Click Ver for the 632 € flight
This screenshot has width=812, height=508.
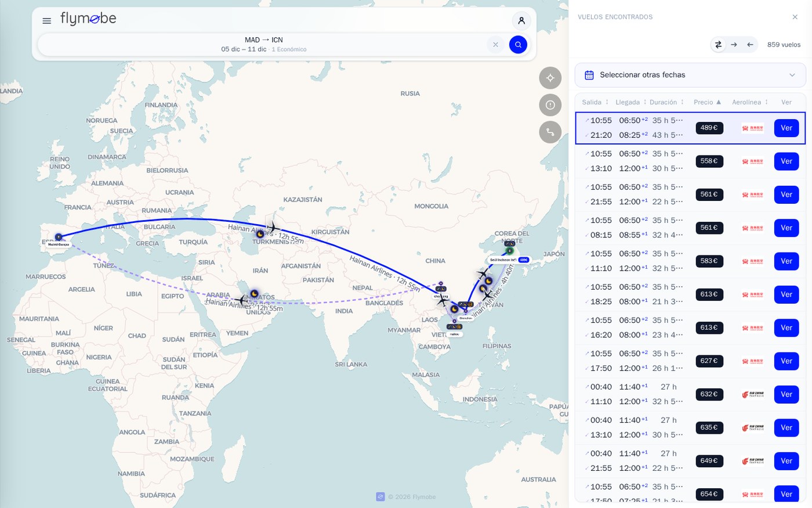coord(786,394)
